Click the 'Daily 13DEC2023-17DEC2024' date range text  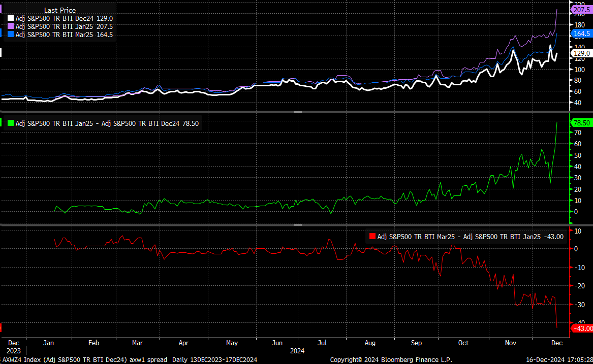(214, 359)
